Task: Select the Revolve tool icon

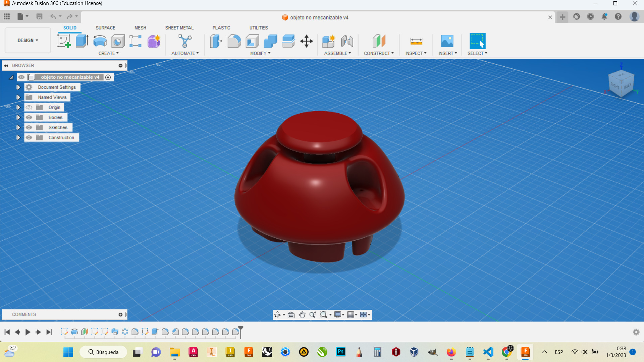Action: point(100,41)
